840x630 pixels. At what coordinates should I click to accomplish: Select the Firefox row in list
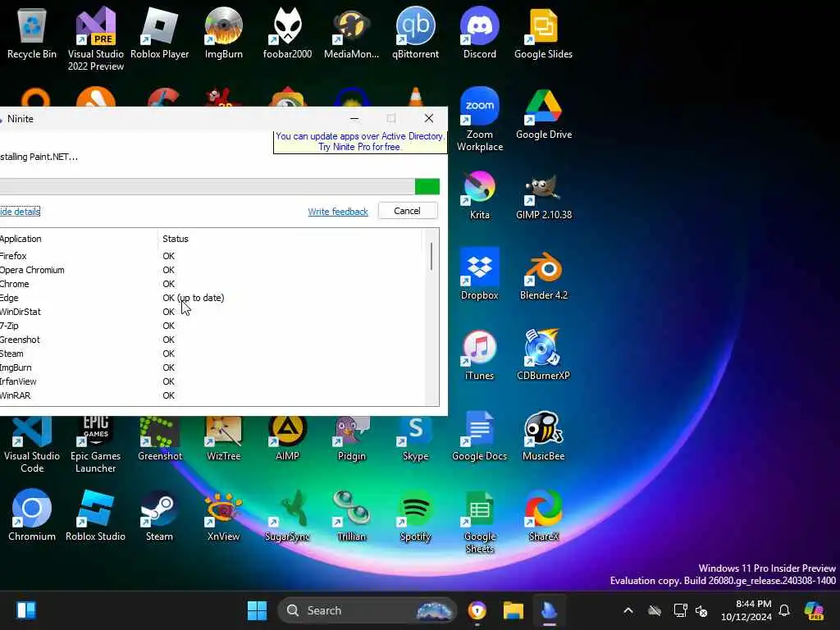pos(211,256)
